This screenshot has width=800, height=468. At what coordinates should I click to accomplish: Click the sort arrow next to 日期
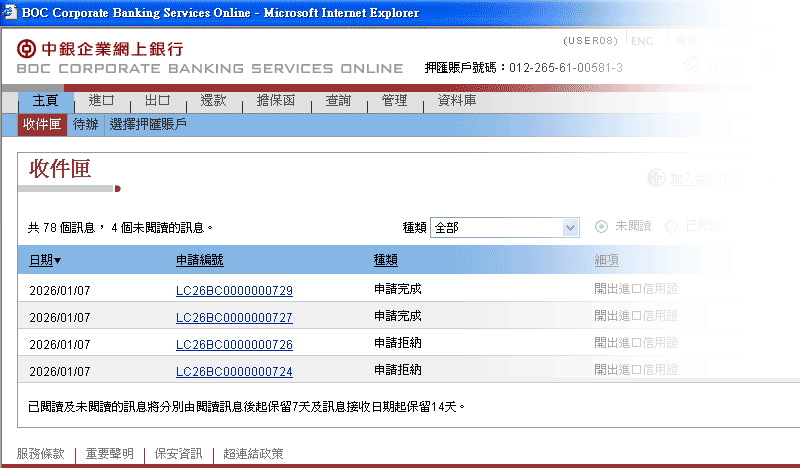(x=58, y=261)
